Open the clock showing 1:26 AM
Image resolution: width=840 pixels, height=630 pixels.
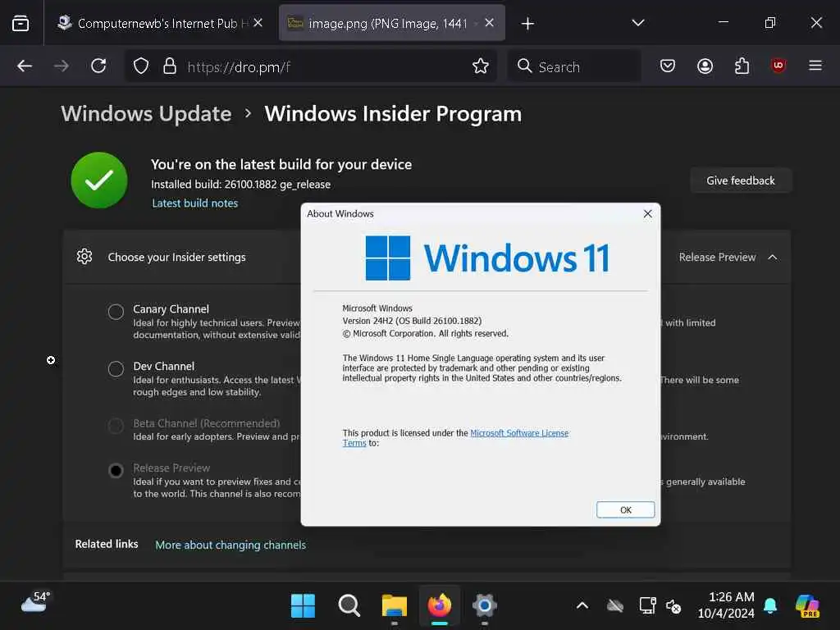coord(726,605)
